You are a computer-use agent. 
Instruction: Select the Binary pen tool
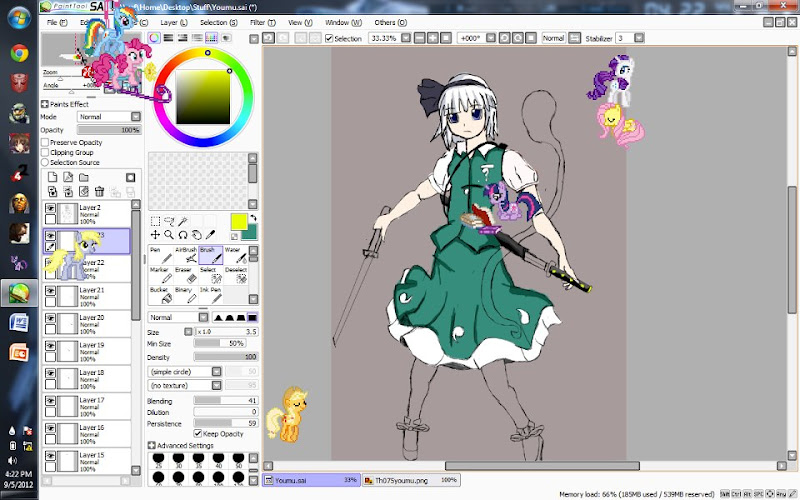(185, 295)
